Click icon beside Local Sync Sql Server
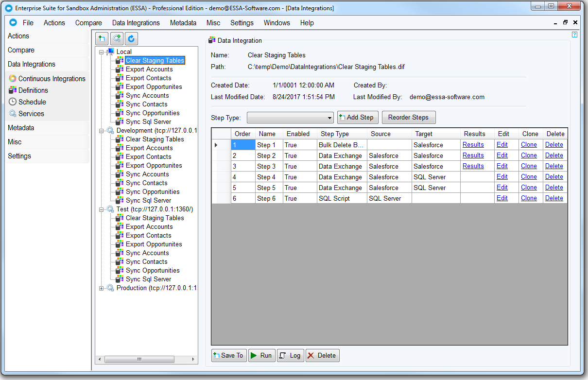The width and height of the screenshot is (588, 380). click(120, 121)
